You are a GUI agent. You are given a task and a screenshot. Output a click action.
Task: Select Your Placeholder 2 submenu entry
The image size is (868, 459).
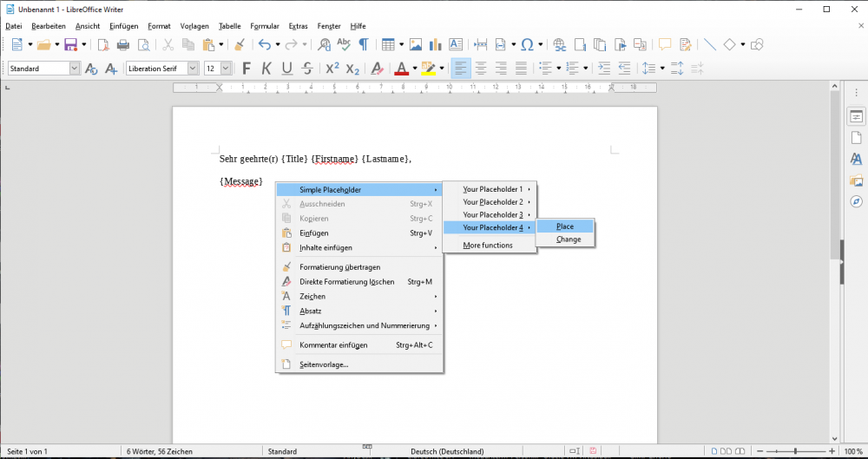tap(490, 202)
